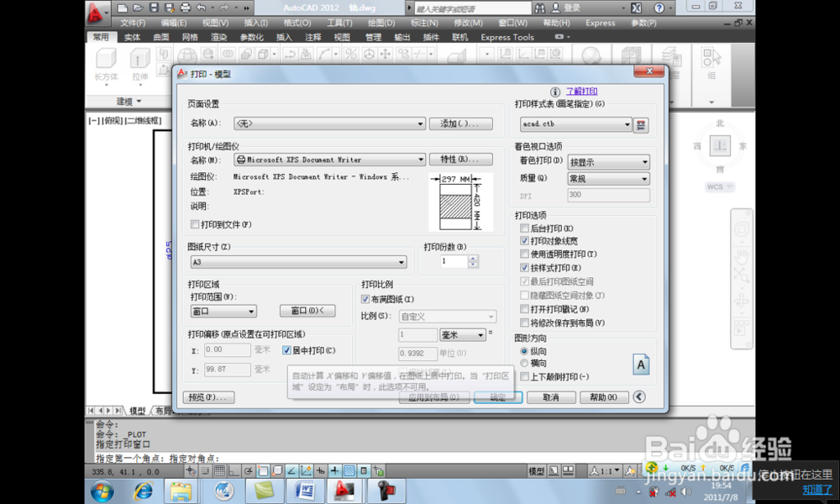Open the 文件(F) menu

pos(133,23)
